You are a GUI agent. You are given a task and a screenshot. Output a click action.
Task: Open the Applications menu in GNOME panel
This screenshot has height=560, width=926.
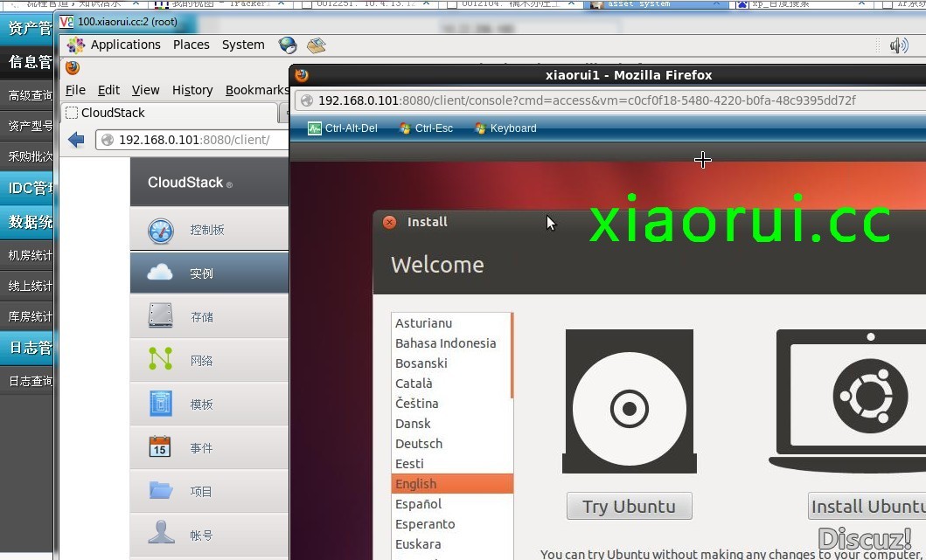[x=125, y=45]
